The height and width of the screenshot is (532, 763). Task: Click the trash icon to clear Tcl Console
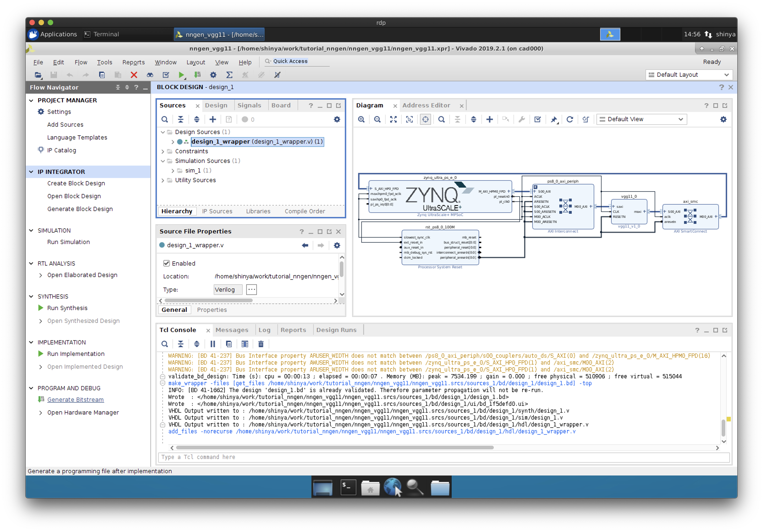coord(261,344)
